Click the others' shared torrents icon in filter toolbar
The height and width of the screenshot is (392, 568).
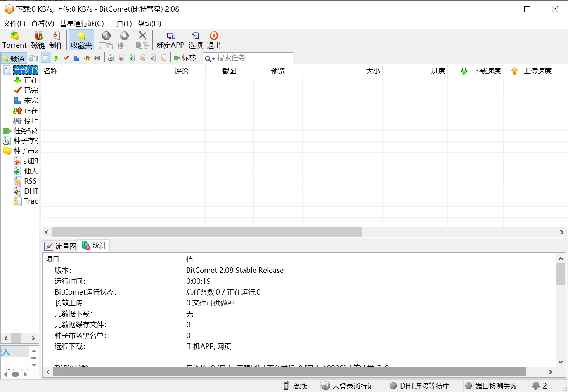pos(132,58)
